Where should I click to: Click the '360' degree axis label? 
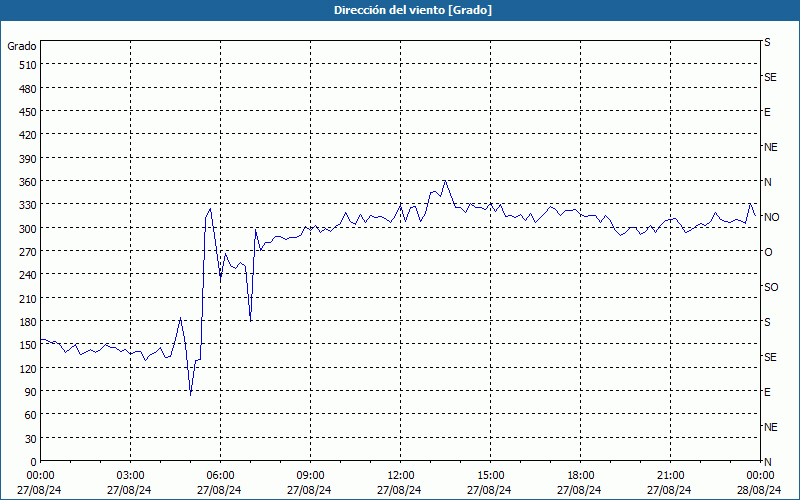[28, 182]
